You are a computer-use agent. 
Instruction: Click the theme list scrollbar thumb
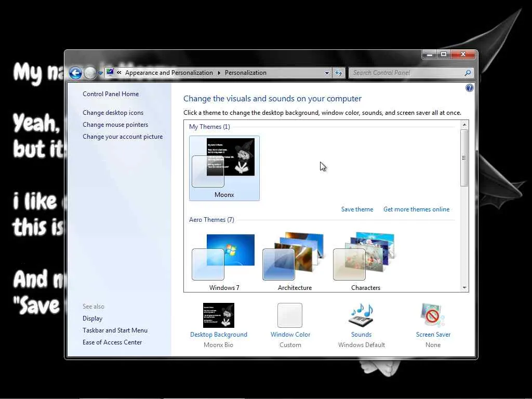click(464, 158)
